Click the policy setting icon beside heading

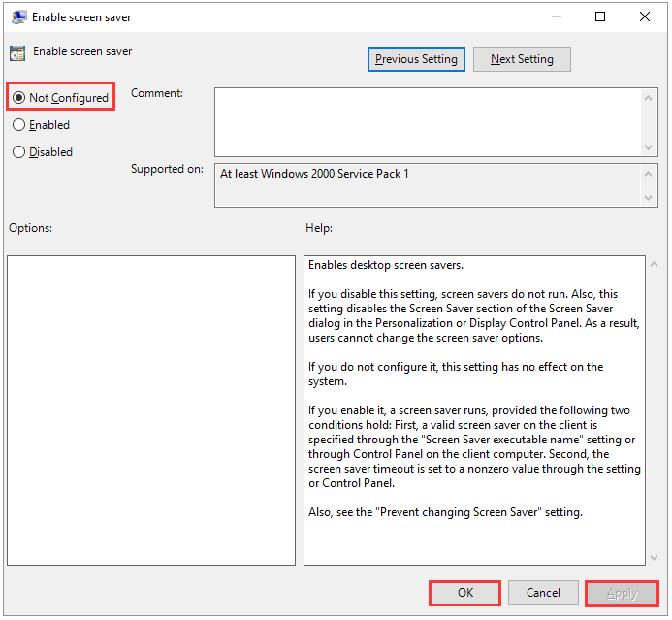point(17,53)
